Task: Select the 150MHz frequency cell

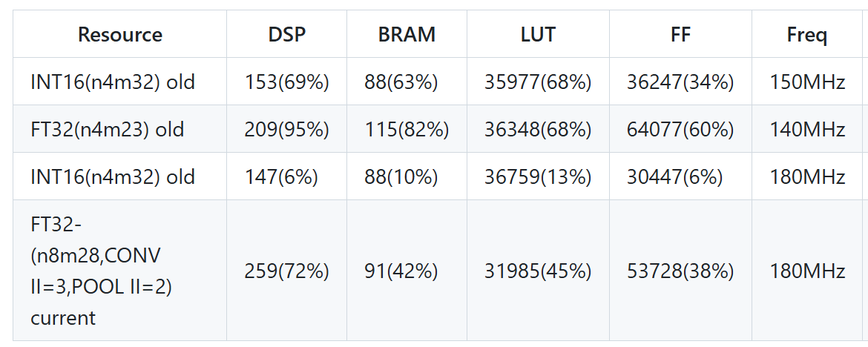Action: pyautogui.click(x=807, y=82)
